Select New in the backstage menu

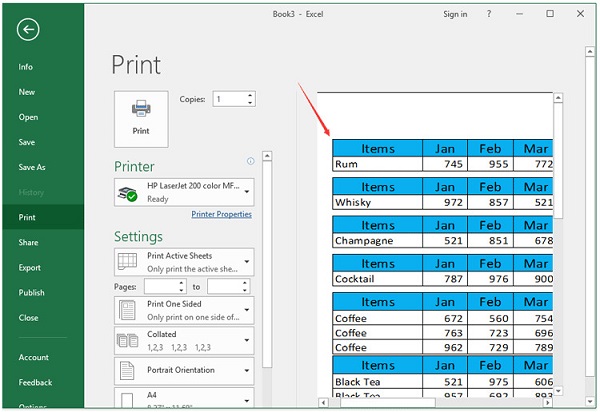tap(27, 92)
